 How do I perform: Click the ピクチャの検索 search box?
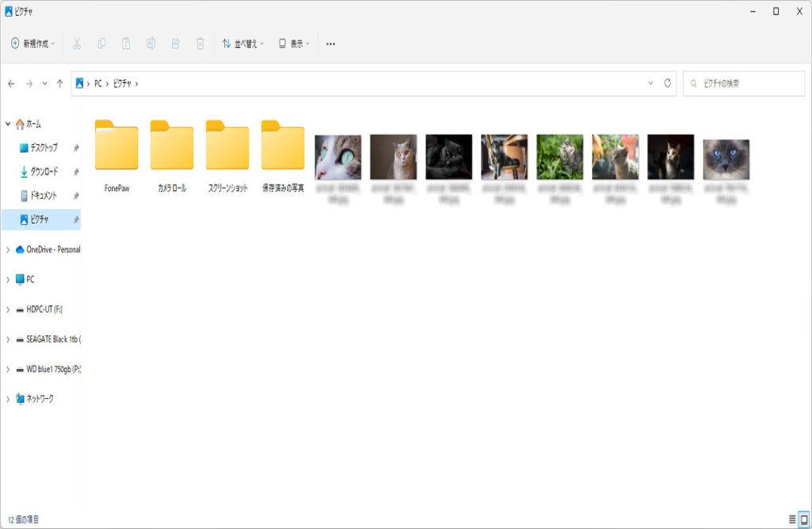click(744, 83)
